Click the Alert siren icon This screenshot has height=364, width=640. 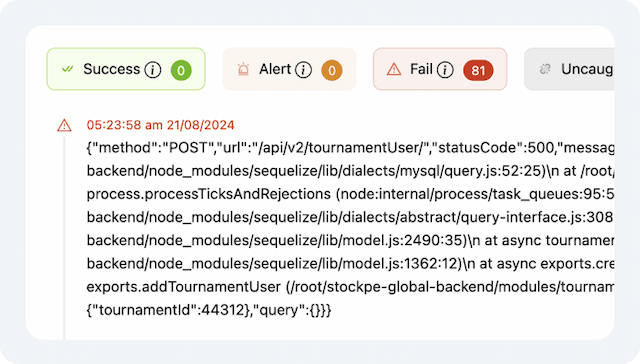243,69
